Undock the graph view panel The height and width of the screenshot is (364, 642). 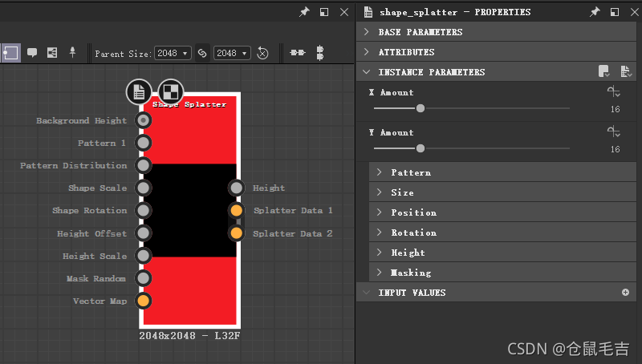tap(324, 12)
